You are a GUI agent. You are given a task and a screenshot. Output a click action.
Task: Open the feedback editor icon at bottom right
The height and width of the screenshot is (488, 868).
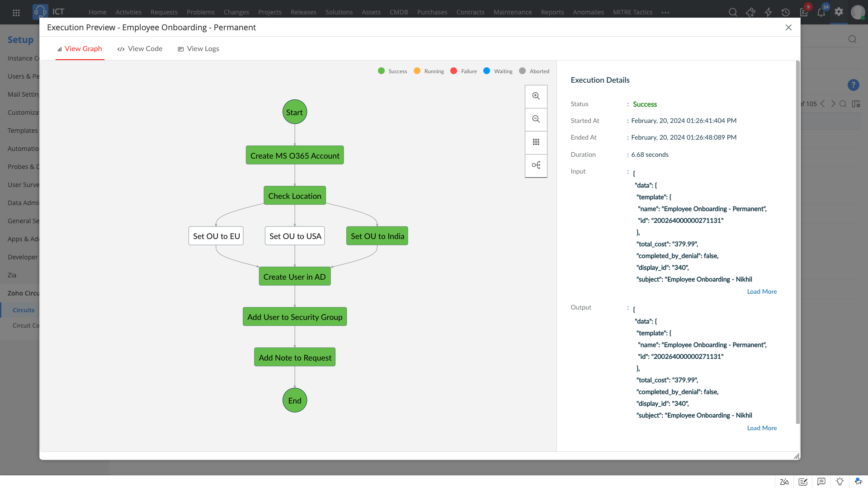pos(803,482)
